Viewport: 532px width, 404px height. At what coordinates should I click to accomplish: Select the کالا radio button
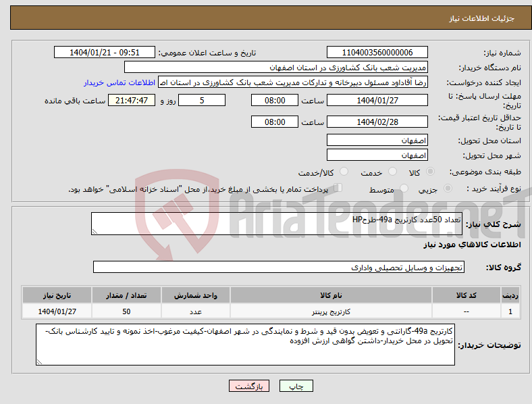pos(430,172)
